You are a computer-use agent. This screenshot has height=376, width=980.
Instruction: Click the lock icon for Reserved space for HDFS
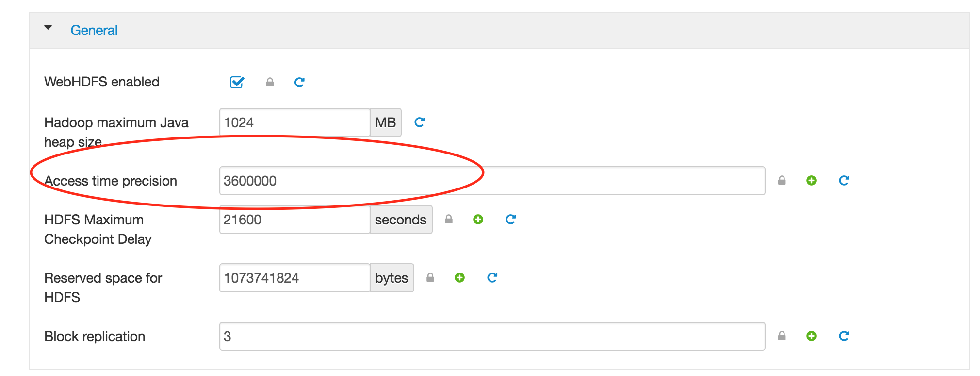click(x=430, y=277)
